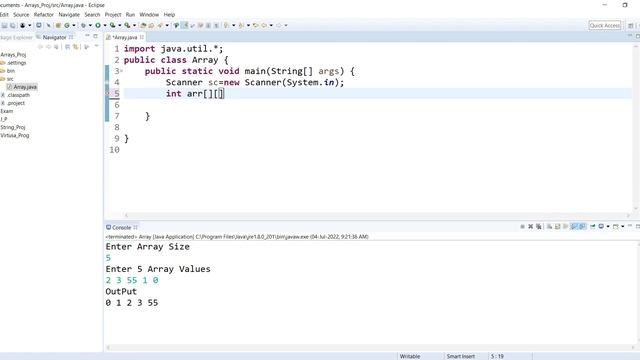Click the Save All toolbar icon
This screenshot has width=640, height=360.
[13, 25]
